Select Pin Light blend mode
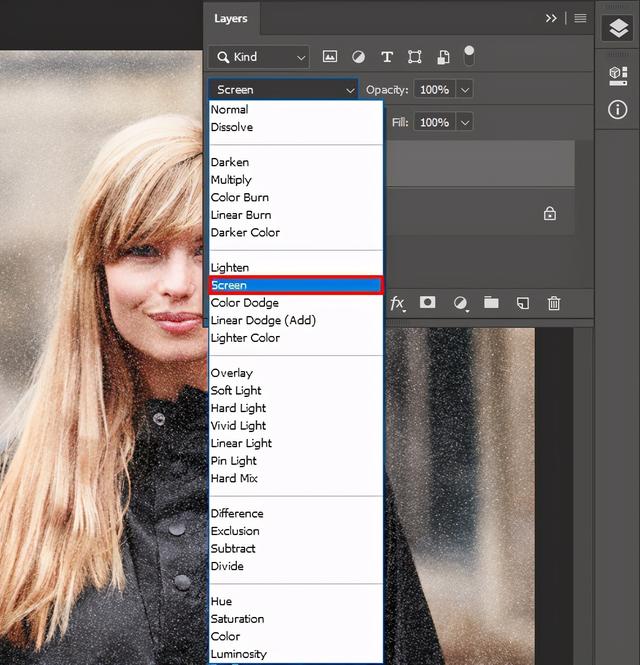640x665 pixels. 296,461
